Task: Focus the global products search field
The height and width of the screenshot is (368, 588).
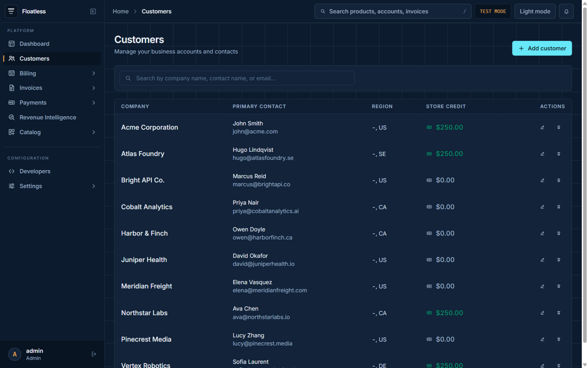Action: click(x=392, y=11)
